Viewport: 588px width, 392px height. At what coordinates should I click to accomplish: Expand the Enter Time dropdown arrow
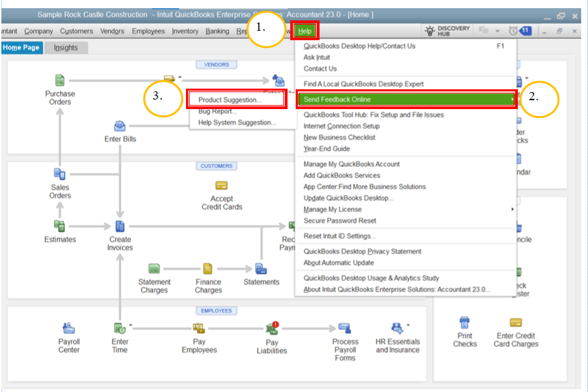pyautogui.click(x=131, y=325)
